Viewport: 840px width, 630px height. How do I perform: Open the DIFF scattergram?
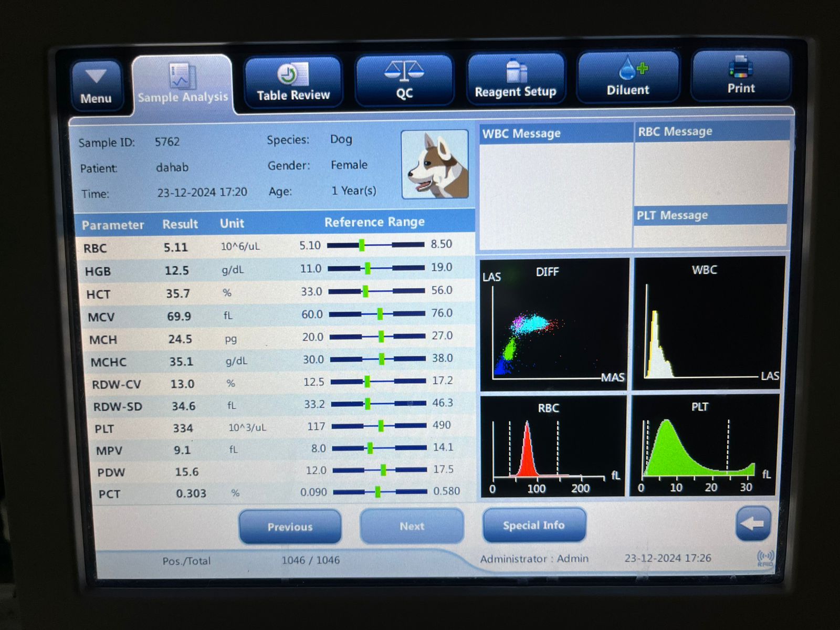point(554,324)
